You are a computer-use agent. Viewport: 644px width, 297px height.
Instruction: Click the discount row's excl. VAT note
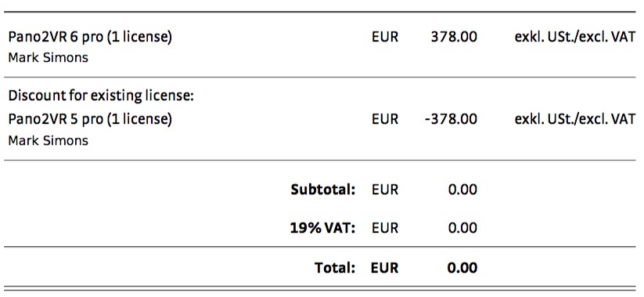pyautogui.click(x=575, y=119)
